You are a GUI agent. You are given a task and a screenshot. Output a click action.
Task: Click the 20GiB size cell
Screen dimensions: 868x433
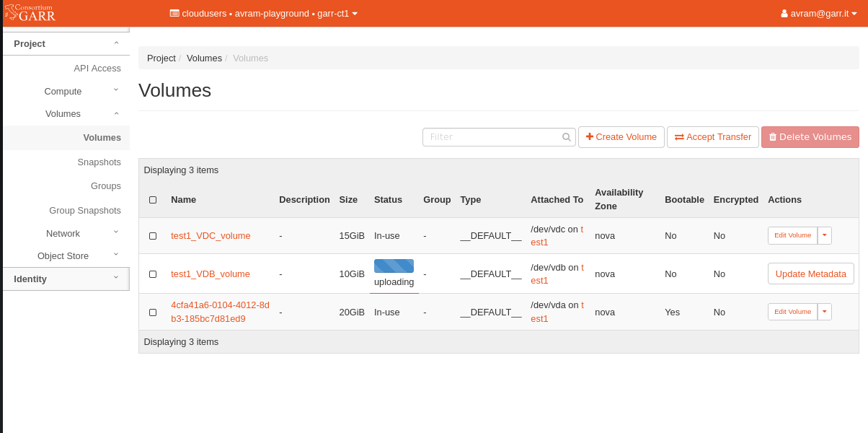coord(352,312)
